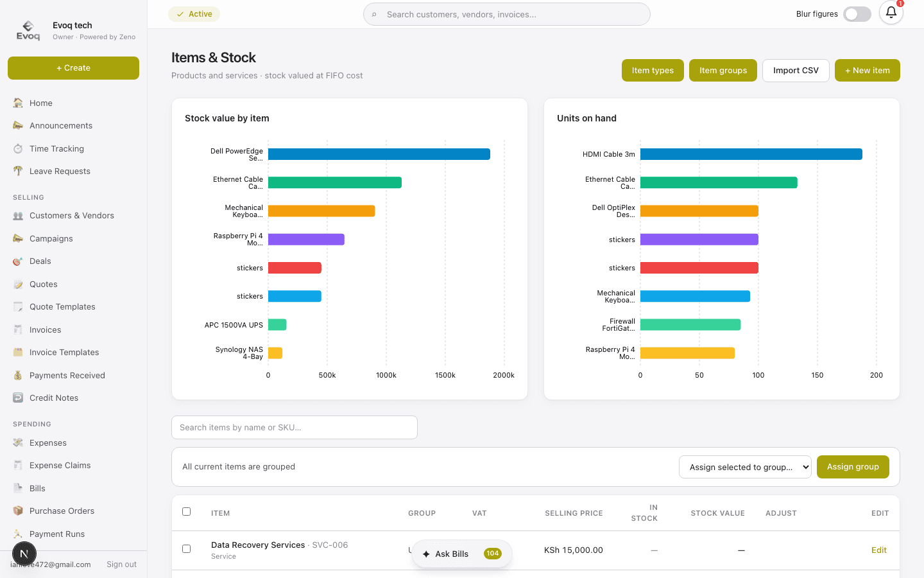Screen dimensions: 924x578
Task: Go to Invoices in the sidebar
Action: (x=73, y=329)
